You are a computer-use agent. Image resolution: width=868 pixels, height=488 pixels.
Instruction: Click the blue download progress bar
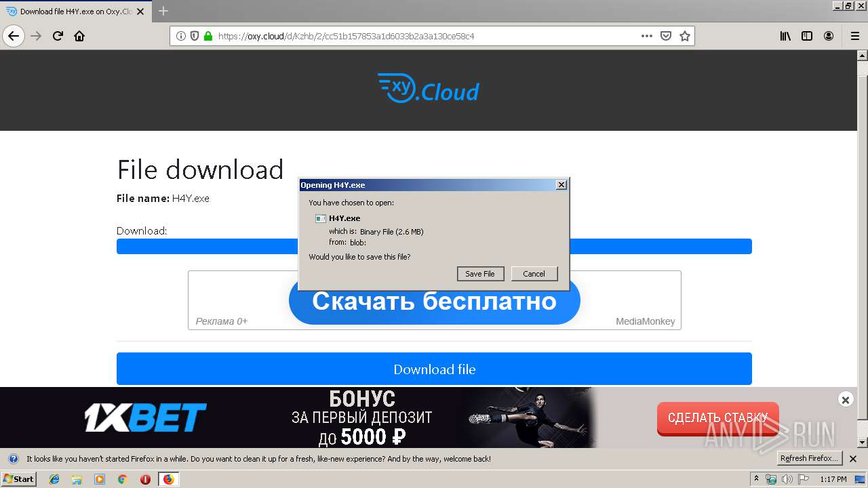pos(434,246)
